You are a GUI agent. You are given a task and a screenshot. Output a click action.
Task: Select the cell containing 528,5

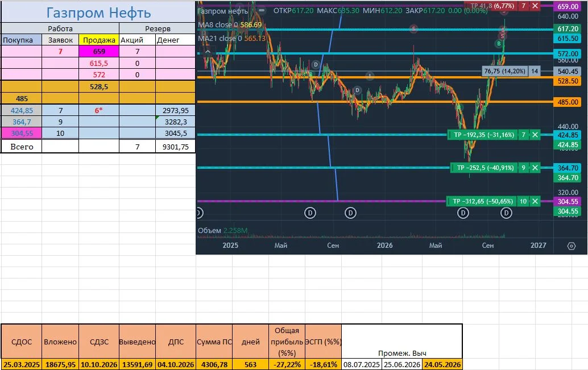click(99, 86)
